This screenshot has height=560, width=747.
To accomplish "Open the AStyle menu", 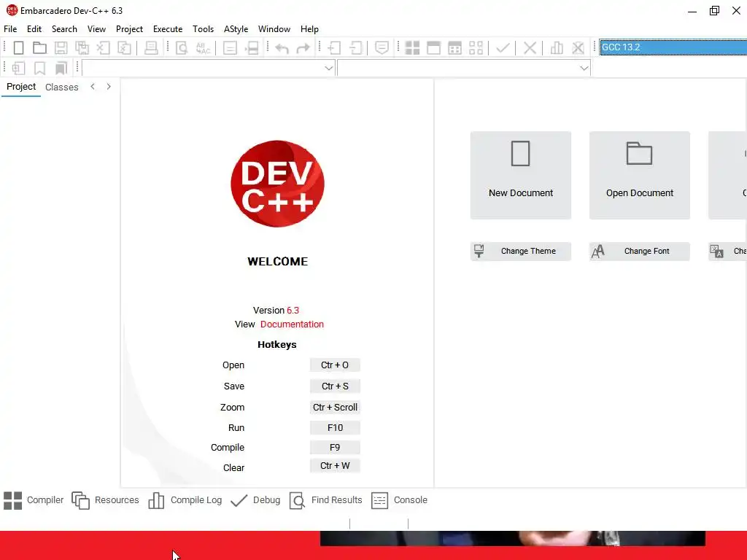I will pos(236,29).
